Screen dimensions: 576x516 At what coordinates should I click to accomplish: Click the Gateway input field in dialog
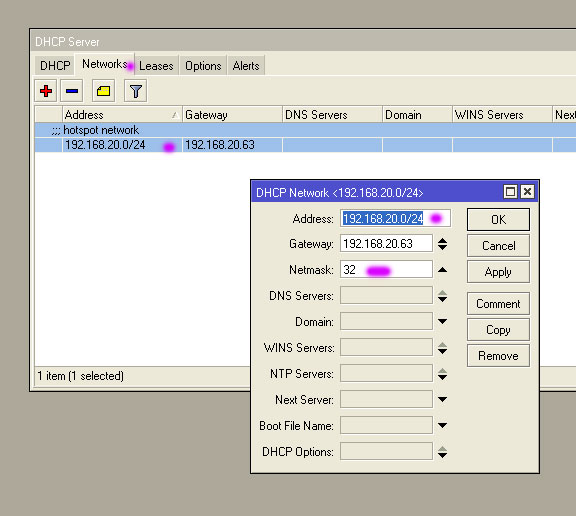coord(386,243)
